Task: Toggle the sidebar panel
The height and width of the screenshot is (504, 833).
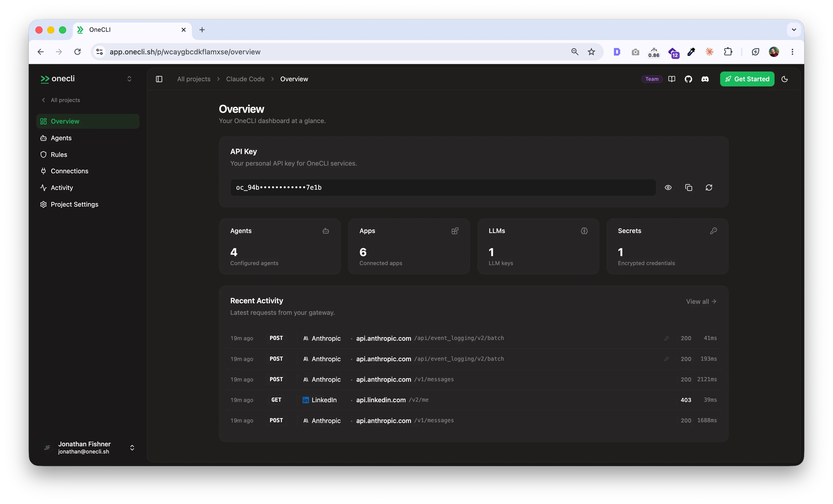Action: click(159, 79)
